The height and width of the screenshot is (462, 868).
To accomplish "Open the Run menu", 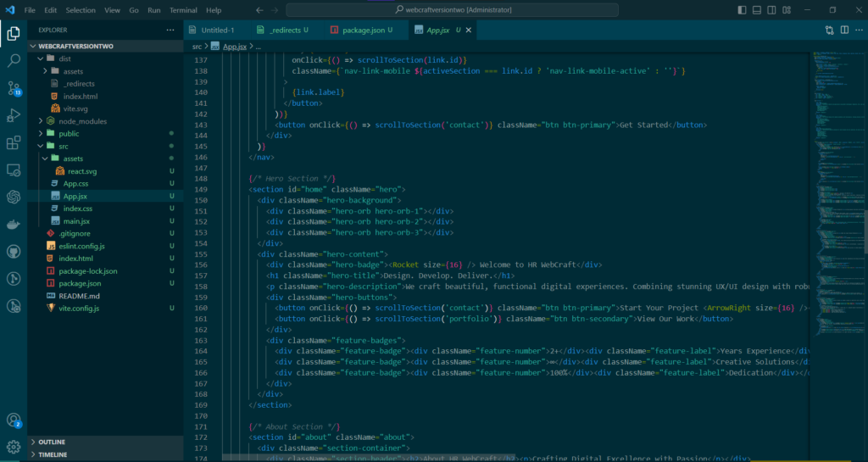I will click(x=154, y=10).
